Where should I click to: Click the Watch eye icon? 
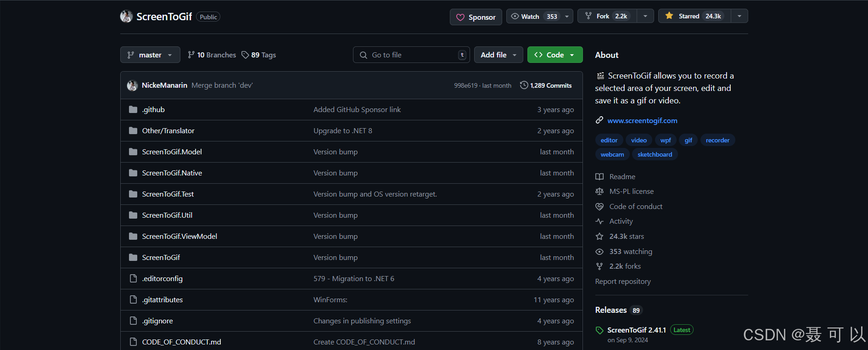(x=515, y=17)
